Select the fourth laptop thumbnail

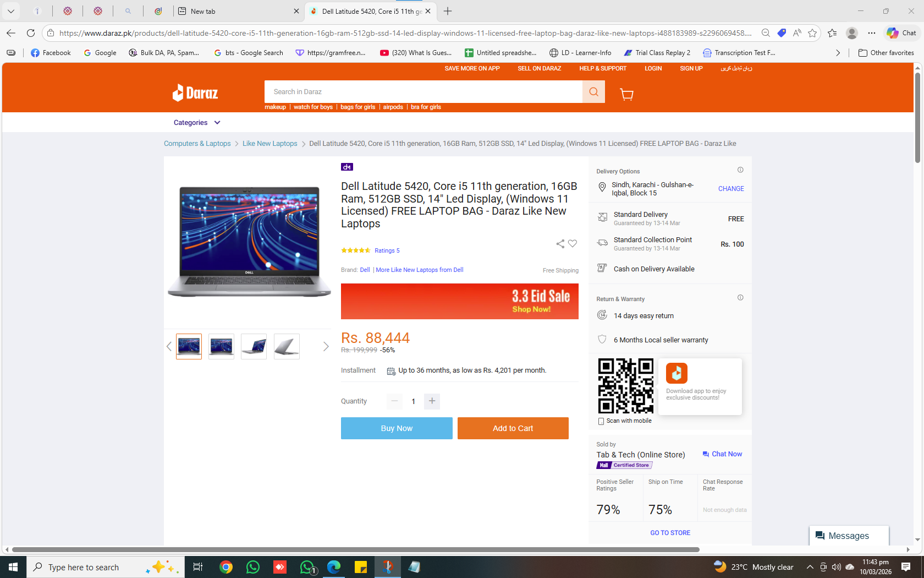(287, 346)
